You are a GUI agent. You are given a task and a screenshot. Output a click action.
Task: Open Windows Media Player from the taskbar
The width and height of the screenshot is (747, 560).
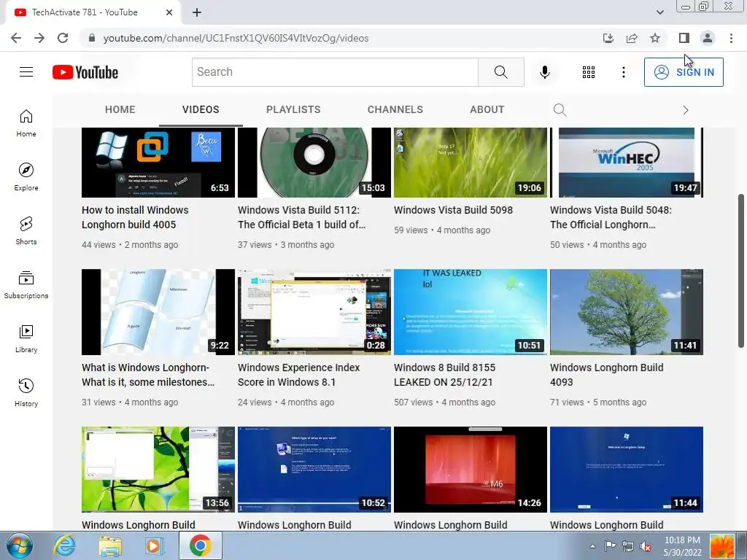pyautogui.click(x=154, y=545)
